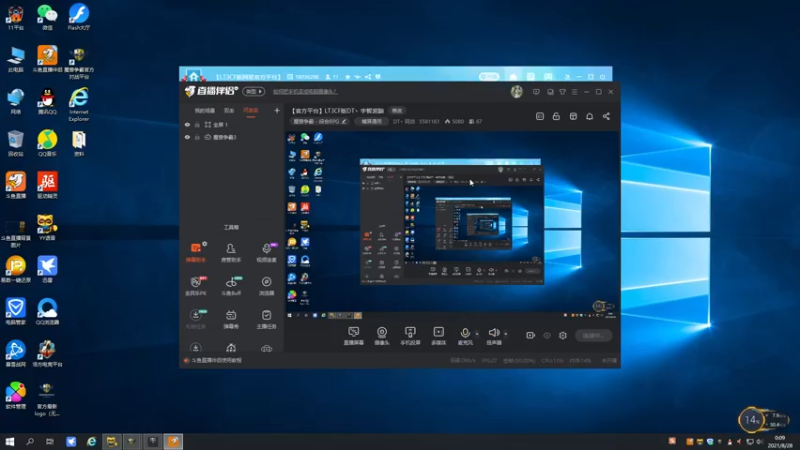The image size is (800, 450).
Task: Click the star favorite icon in blue window
Action: tap(347, 77)
